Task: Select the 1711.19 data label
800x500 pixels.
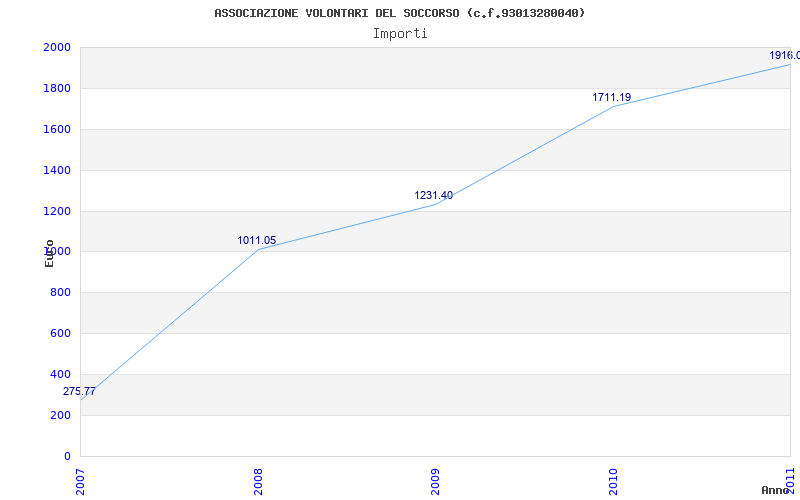Action: coord(612,97)
